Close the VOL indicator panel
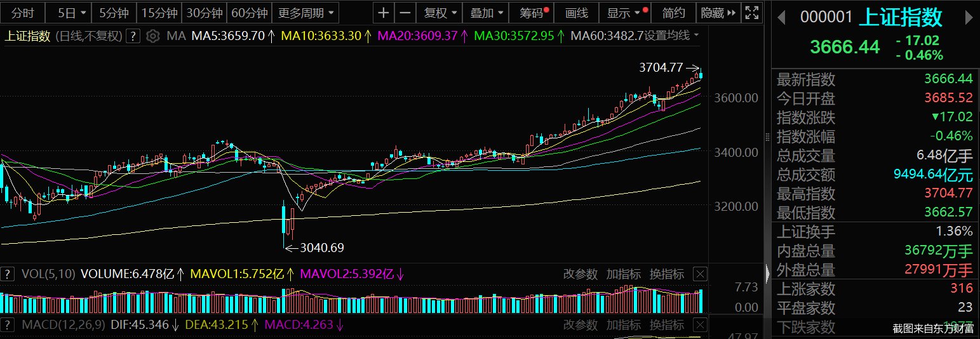 click(x=699, y=274)
